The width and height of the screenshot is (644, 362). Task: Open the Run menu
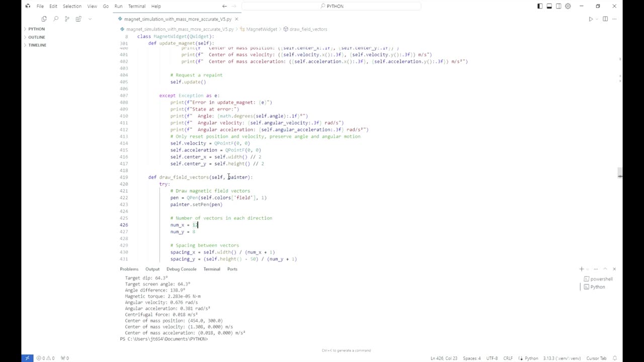tap(118, 6)
